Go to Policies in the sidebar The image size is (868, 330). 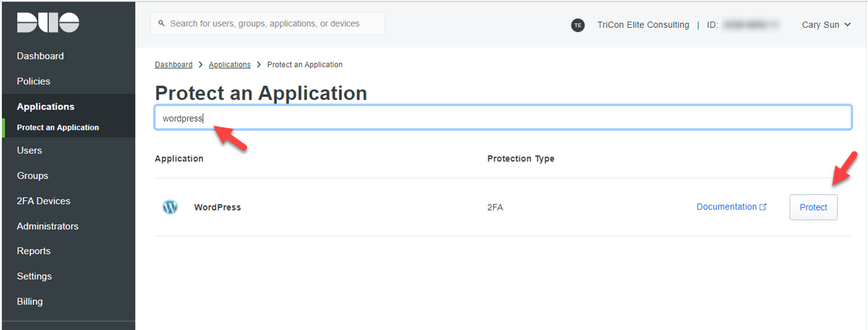pyautogui.click(x=33, y=81)
